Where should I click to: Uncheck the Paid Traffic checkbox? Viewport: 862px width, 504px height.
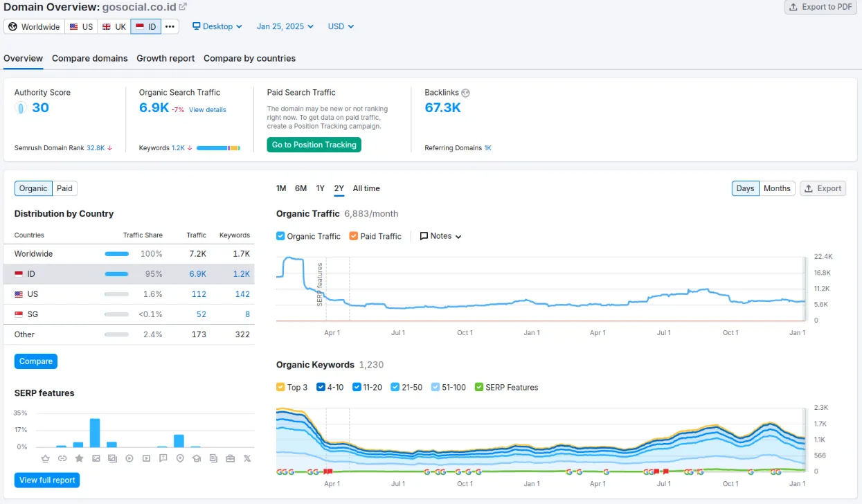(354, 236)
